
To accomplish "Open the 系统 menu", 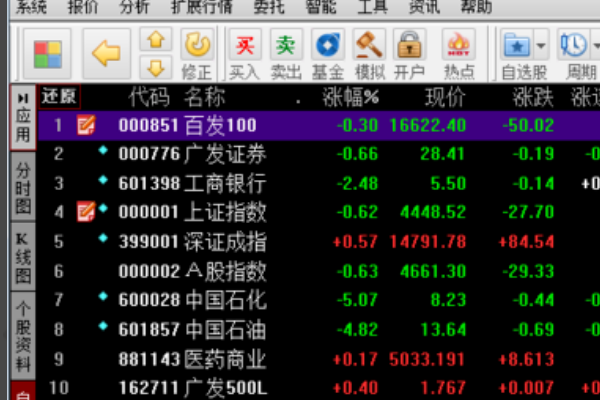I will [31, 7].
